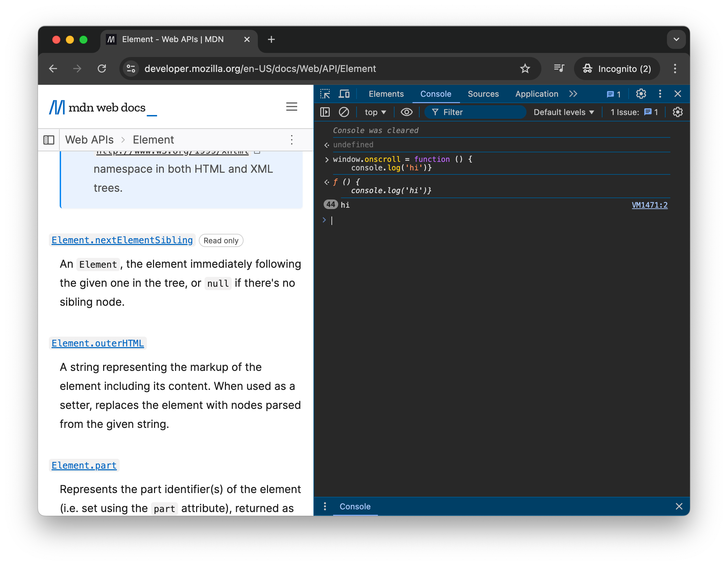Open DevTools customize three-dot menu

pos(660,94)
